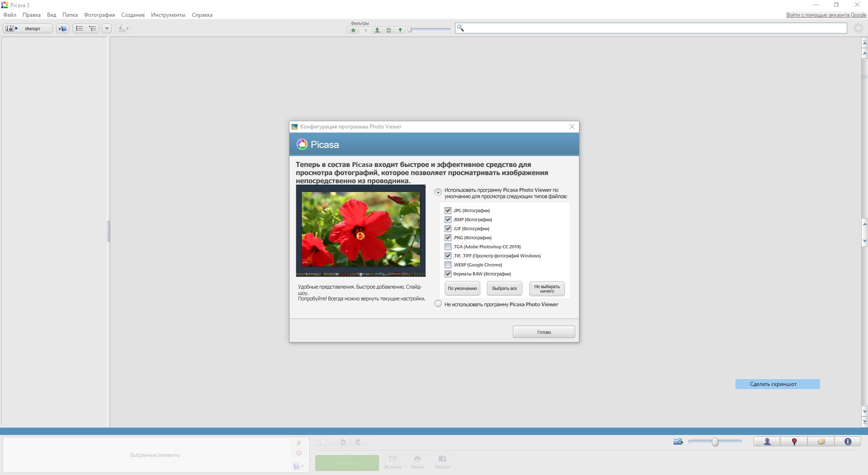Click the Email envelope icon
Image resolution: width=868 pixels, height=475 pixels.
(x=393, y=459)
